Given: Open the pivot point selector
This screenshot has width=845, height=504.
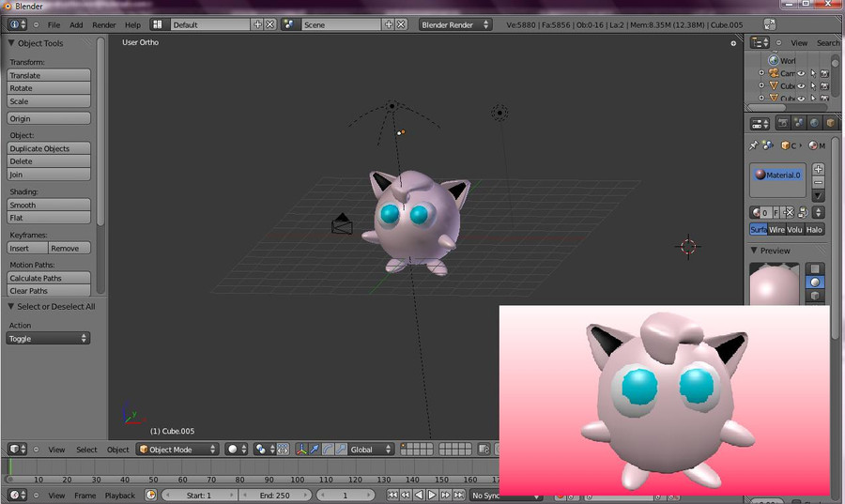Looking at the screenshot, I should (264, 449).
